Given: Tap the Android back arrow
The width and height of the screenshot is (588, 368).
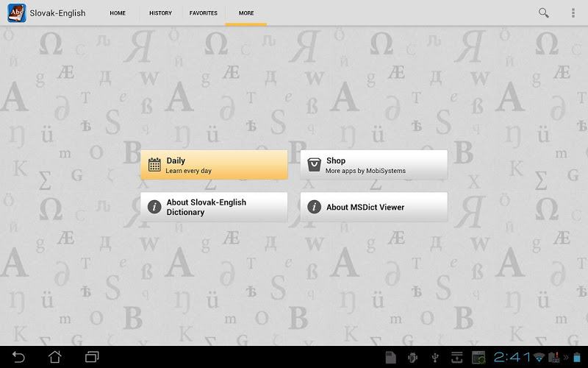Looking at the screenshot, I should [x=18, y=357].
